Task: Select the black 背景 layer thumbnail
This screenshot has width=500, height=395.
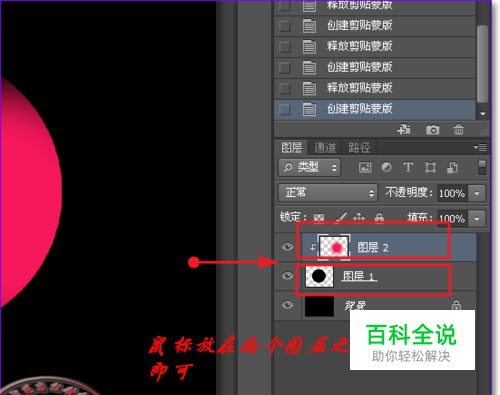Action: click(x=319, y=305)
